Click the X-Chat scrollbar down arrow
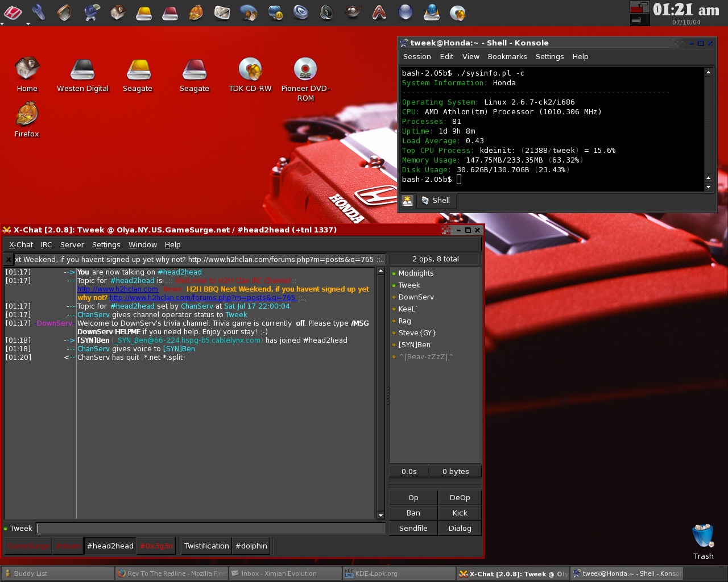The image size is (728, 582). (x=380, y=516)
